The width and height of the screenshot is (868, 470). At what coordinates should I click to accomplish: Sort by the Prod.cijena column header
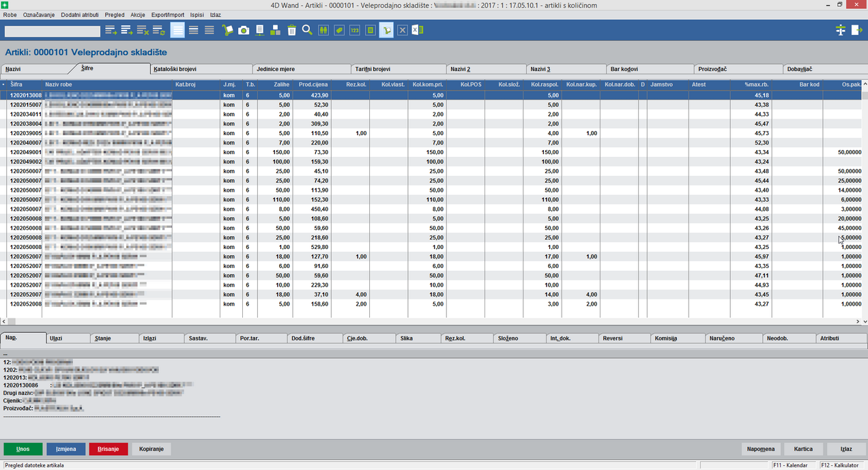click(313, 85)
